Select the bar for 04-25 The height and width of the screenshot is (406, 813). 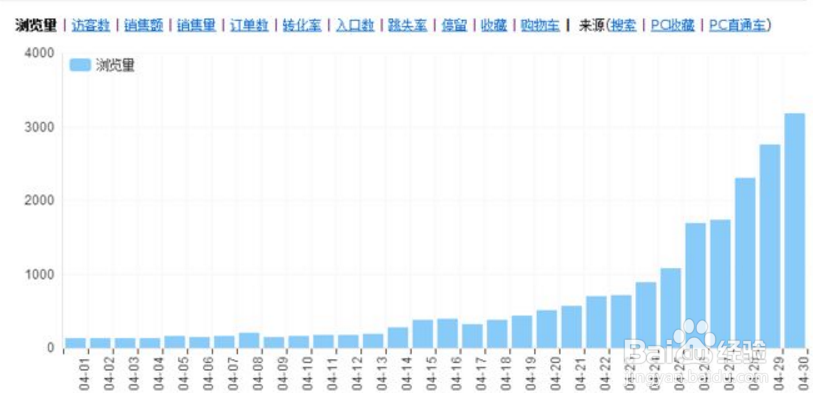click(670, 308)
